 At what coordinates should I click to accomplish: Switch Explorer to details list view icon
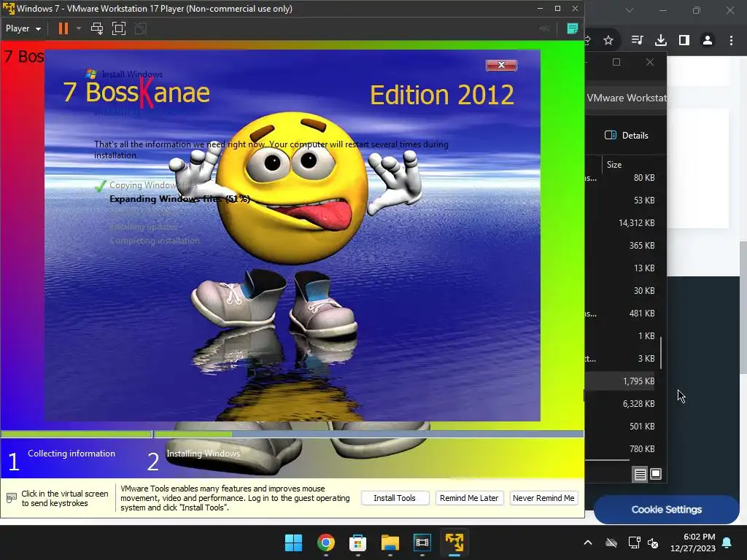pyautogui.click(x=640, y=474)
